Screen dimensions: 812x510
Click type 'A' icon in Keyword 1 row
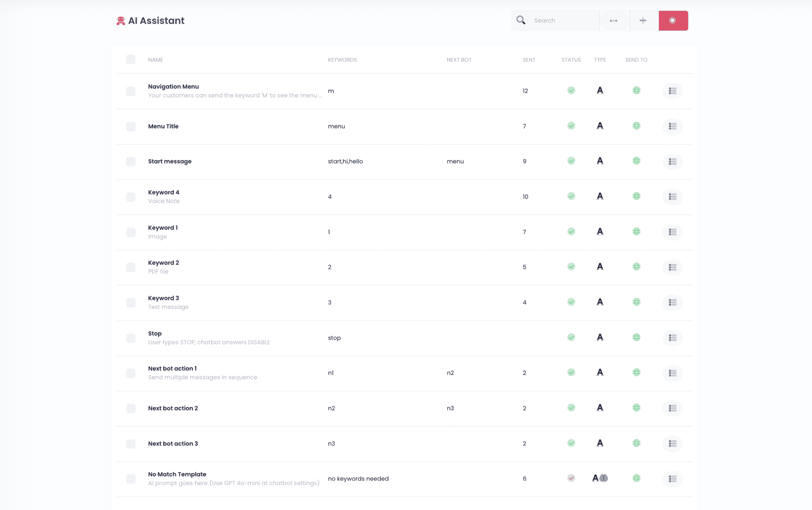point(600,231)
